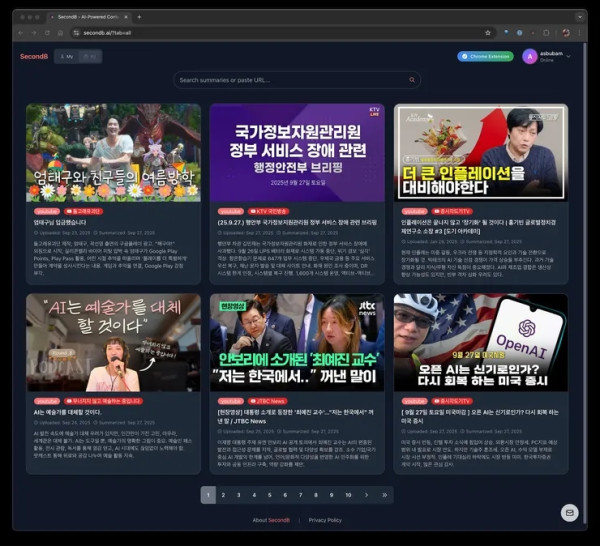Select page 10 in pagination
This screenshot has width=600, height=546.
tap(348, 495)
